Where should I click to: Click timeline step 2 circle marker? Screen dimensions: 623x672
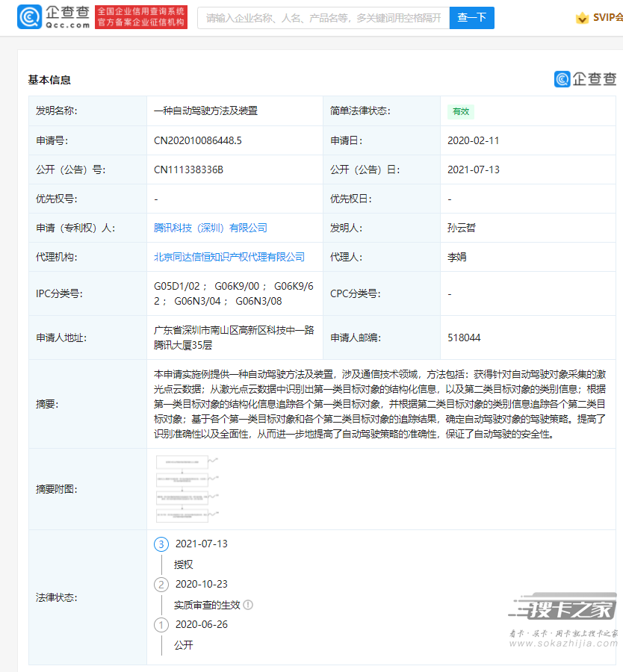click(161, 585)
